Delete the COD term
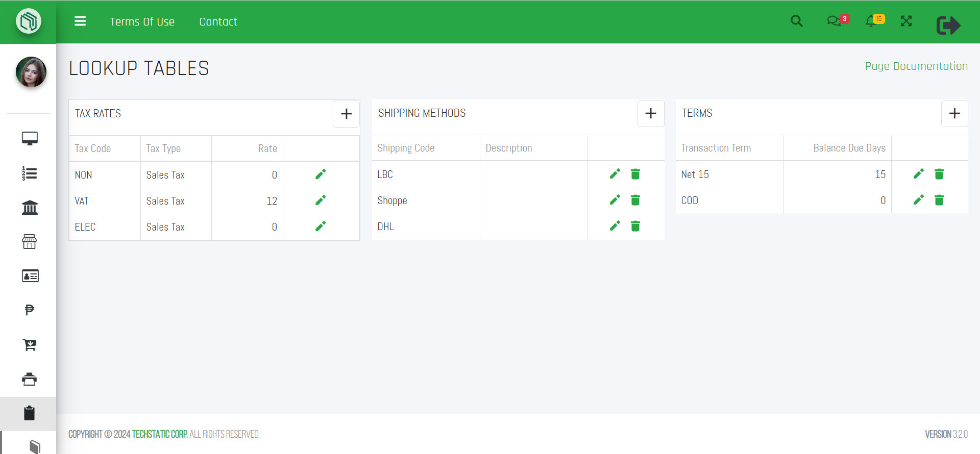This screenshot has height=454, width=980. (939, 200)
